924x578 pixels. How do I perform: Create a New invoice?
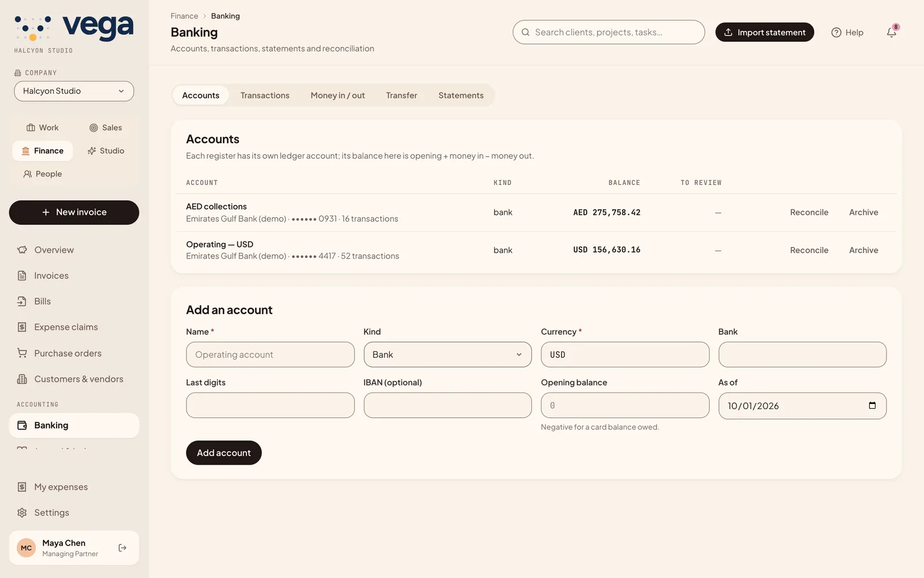pyautogui.click(x=74, y=213)
